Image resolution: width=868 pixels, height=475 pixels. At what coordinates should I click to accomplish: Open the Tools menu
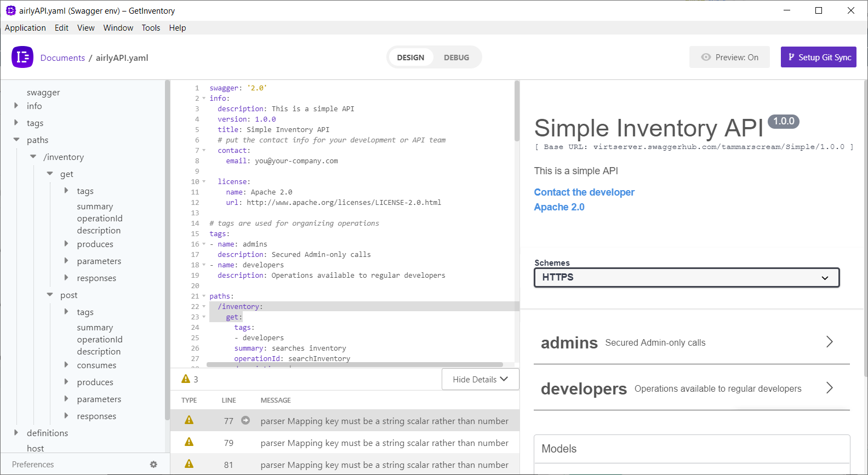151,28
